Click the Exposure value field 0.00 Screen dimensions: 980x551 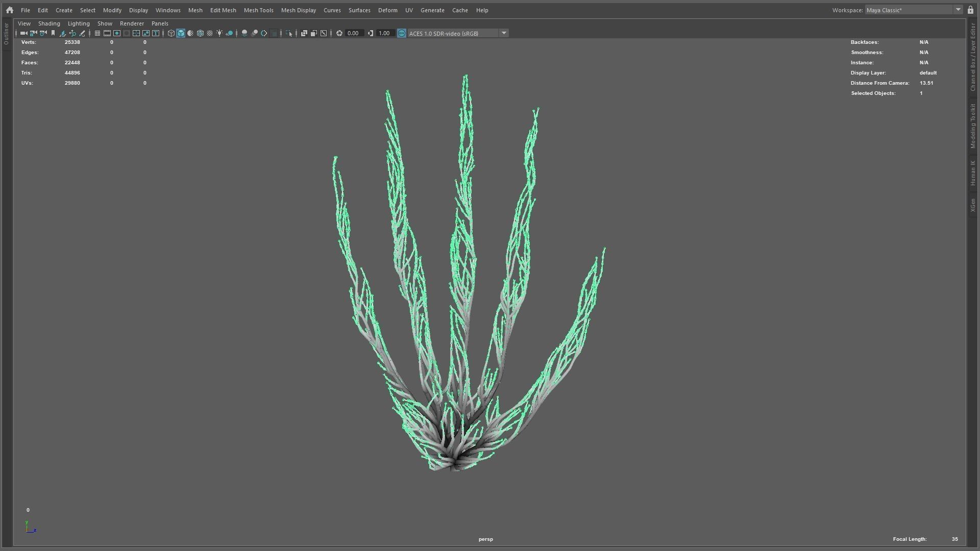pyautogui.click(x=354, y=33)
